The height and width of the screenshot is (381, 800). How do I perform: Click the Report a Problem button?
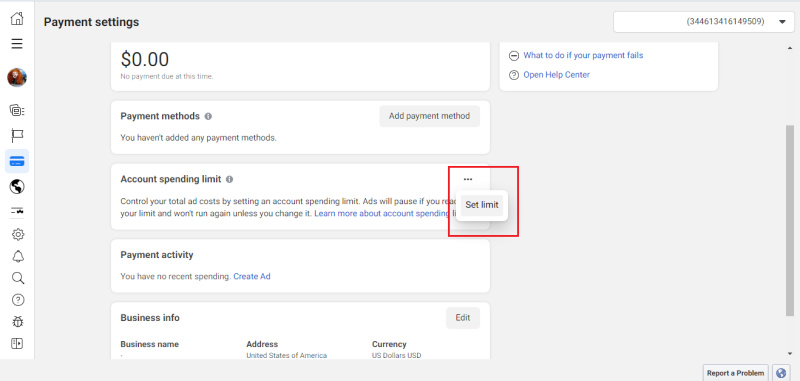click(736, 373)
